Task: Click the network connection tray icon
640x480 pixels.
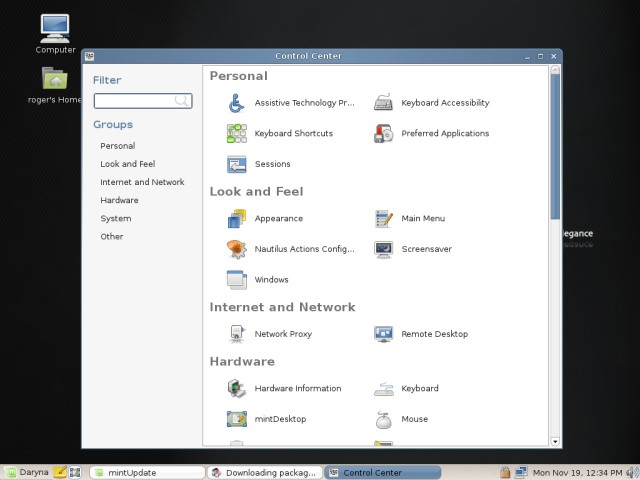Action: (x=521, y=472)
